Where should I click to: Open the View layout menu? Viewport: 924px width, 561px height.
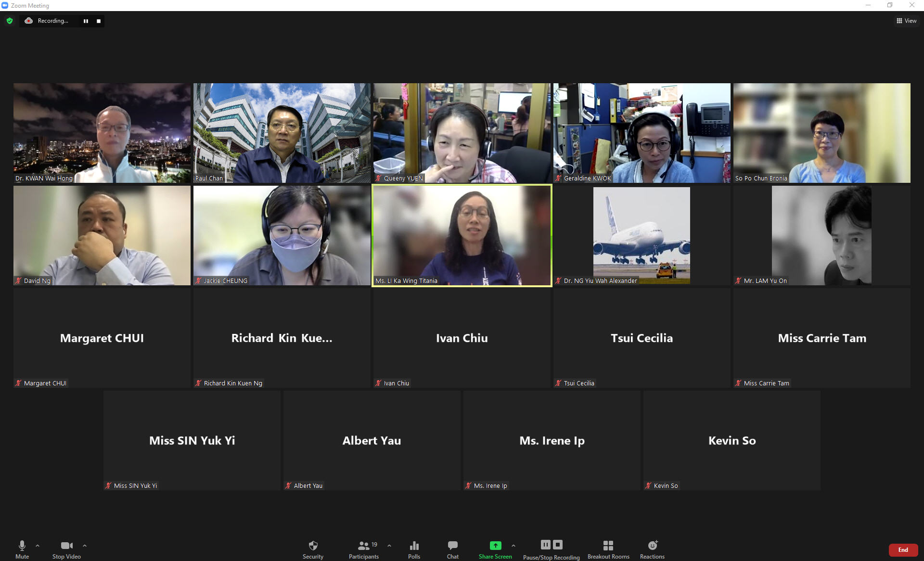(x=907, y=21)
